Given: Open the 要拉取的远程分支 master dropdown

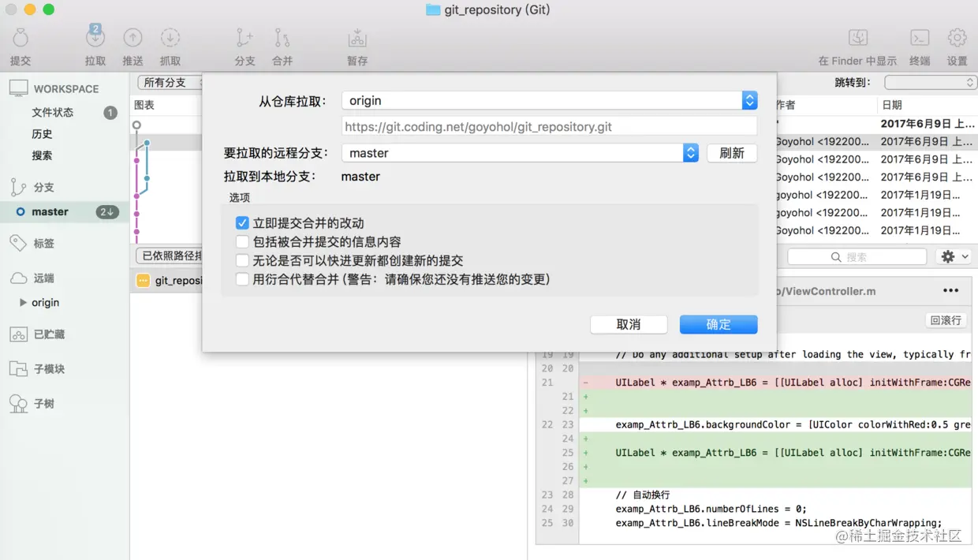Looking at the screenshot, I should [x=690, y=151].
